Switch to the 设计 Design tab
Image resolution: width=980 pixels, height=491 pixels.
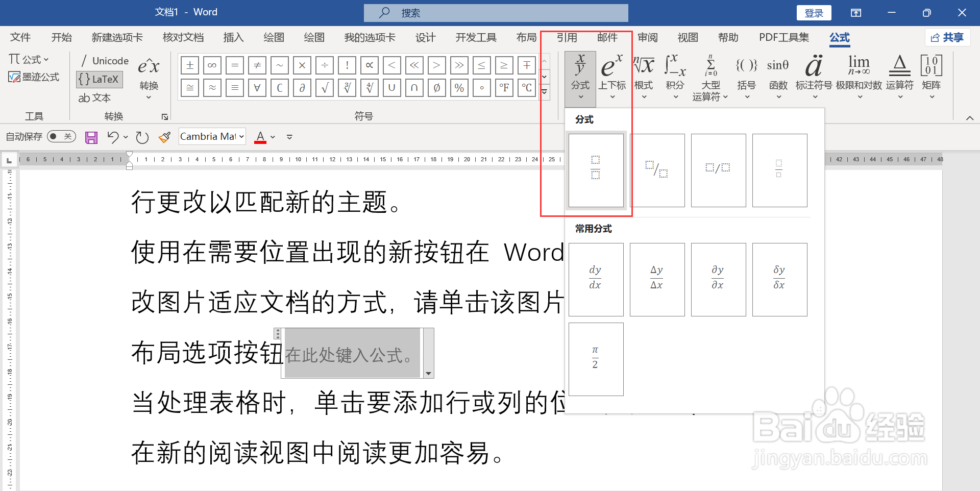425,37
